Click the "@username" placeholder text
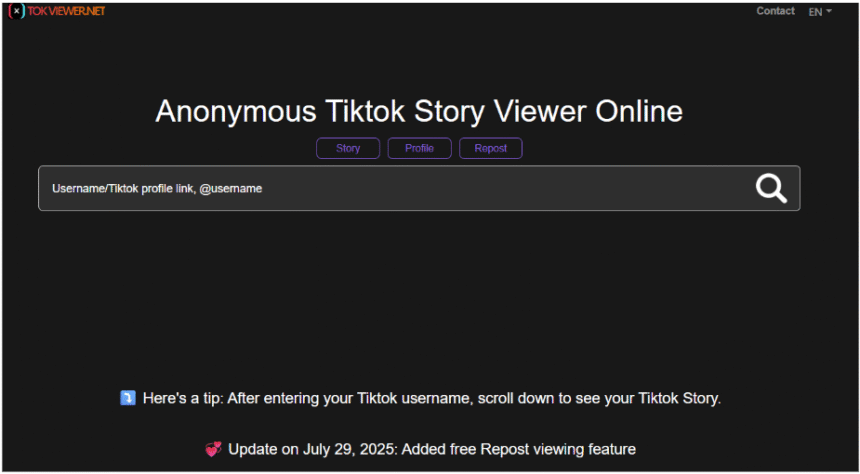Image resolution: width=860 pixels, height=474 pixels. tap(231, 188)
